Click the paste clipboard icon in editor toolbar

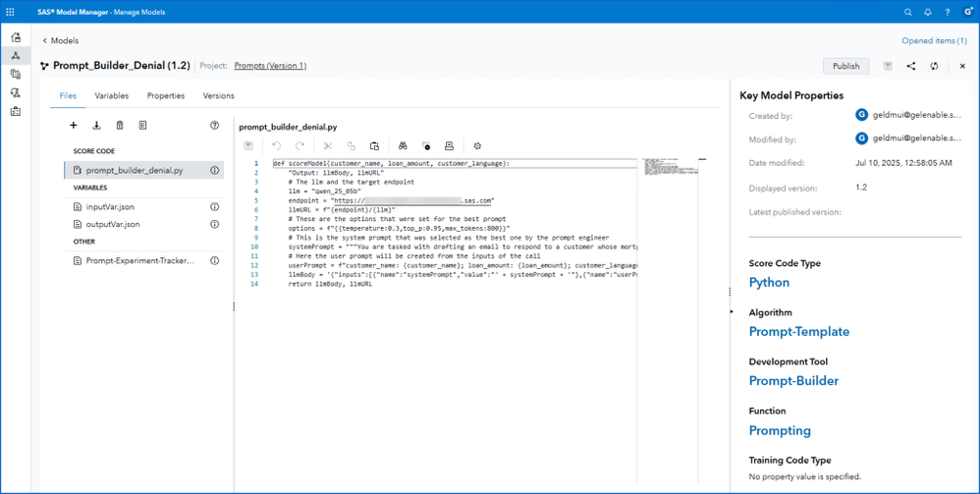coord(374,145)
